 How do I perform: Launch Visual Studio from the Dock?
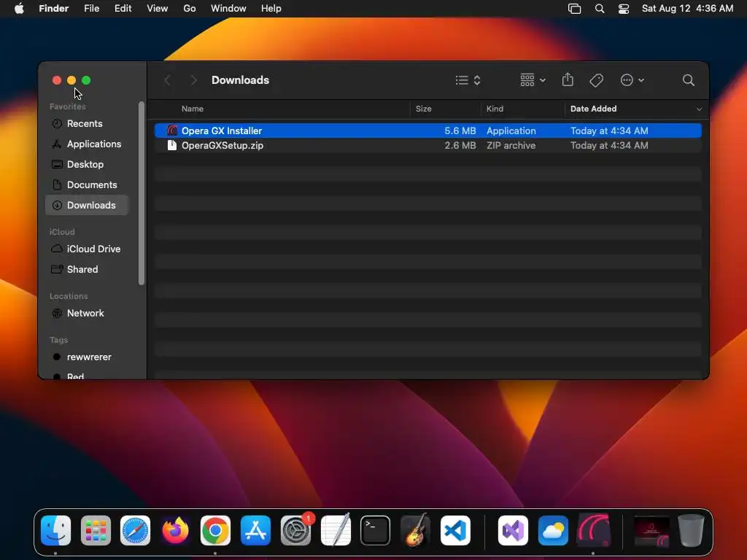[513, 531]
